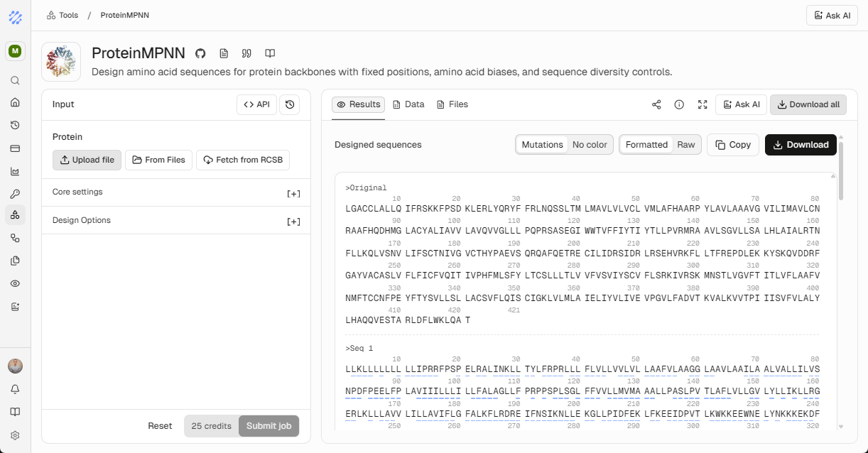
Task: Go to Home via sidebar icon
Action: point(15,102)
